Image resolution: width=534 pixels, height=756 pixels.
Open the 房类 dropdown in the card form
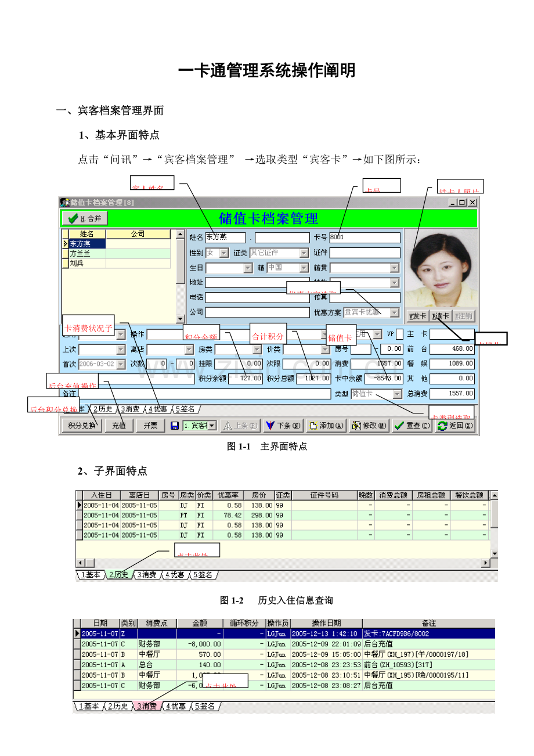pyautogui.click(x=257, y=350)
